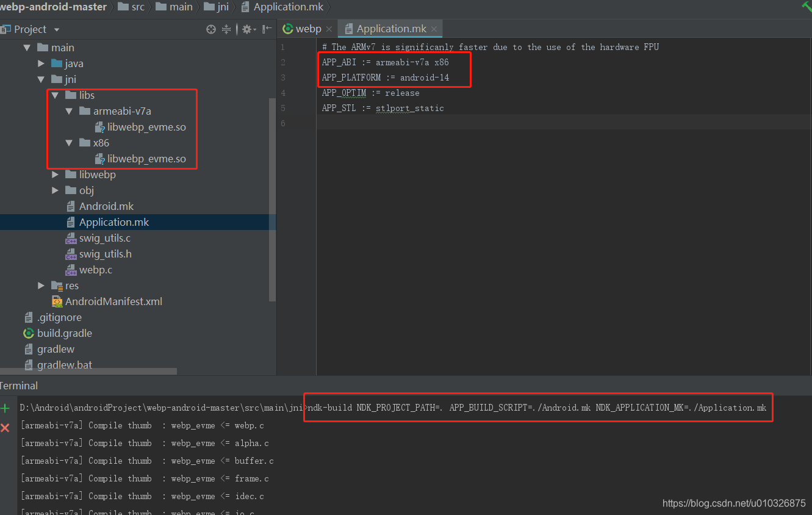Click the APP_PLATFORM := android-14 line

tap(385, 77)
